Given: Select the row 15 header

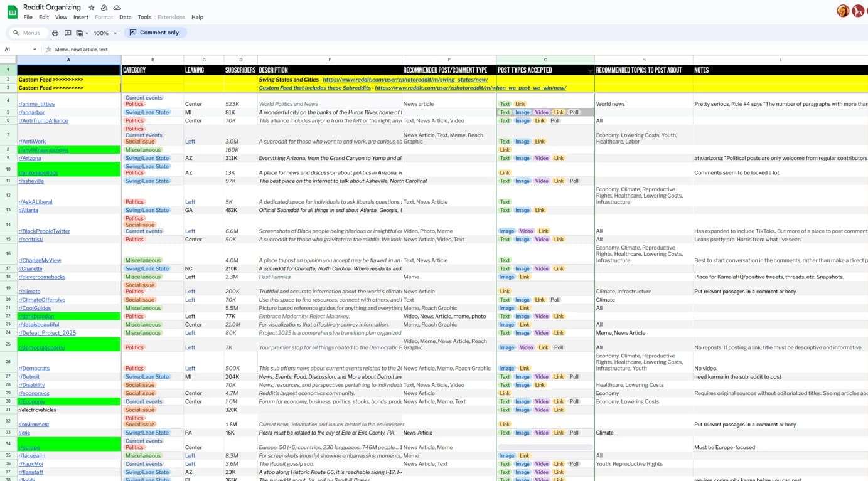Looking at the screenshot, I should point(8,240).
